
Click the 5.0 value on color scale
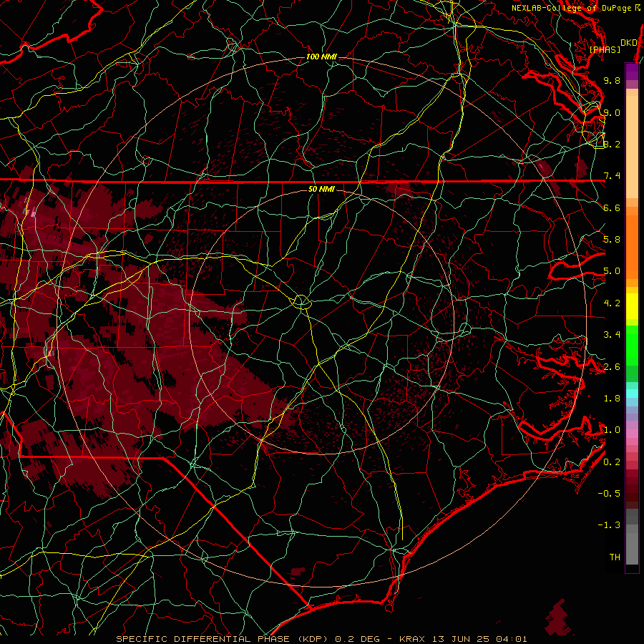612,271
